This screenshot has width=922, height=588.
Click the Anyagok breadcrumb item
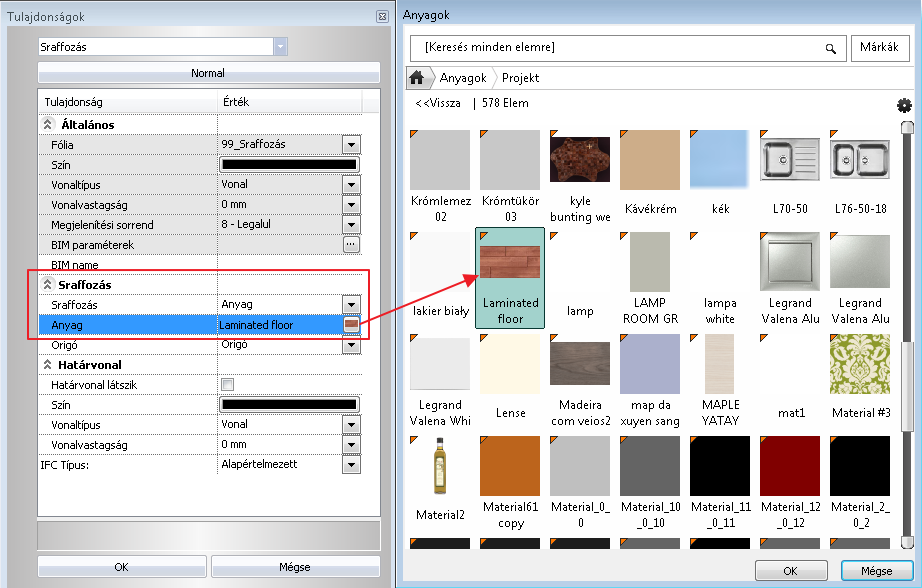pos(463,78)
